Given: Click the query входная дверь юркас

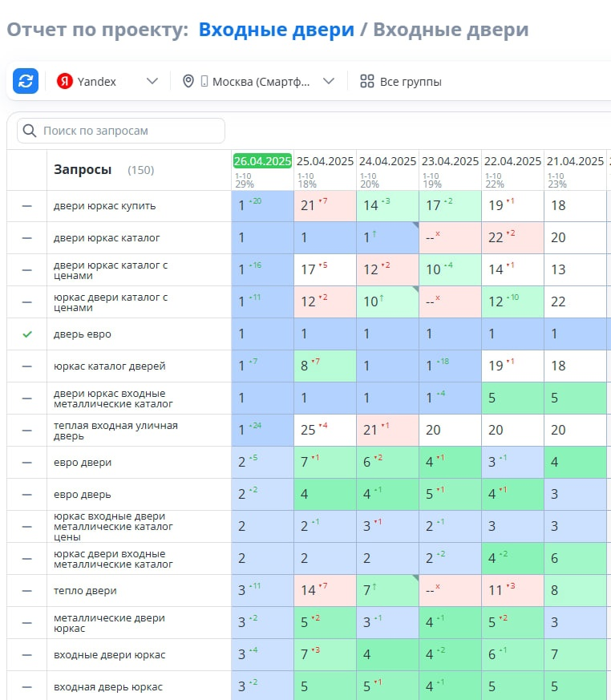Looking at the screenshot, I should coord(108,687).
